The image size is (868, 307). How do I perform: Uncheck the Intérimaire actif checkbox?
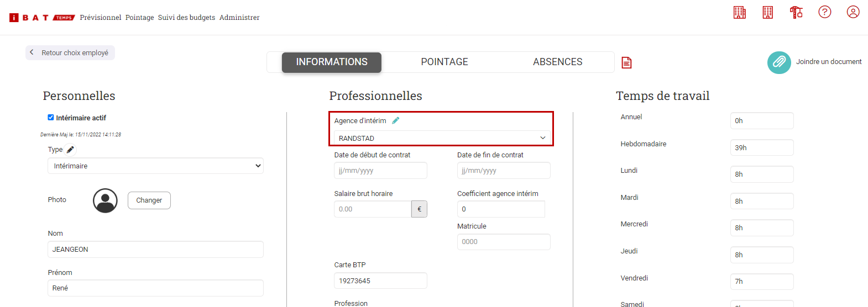point(51,118)
